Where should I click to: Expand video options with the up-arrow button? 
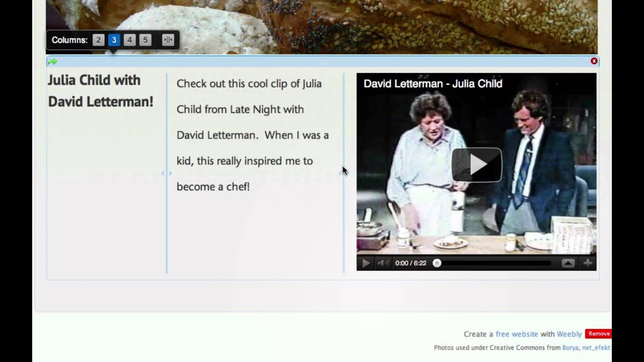(568, 263)
